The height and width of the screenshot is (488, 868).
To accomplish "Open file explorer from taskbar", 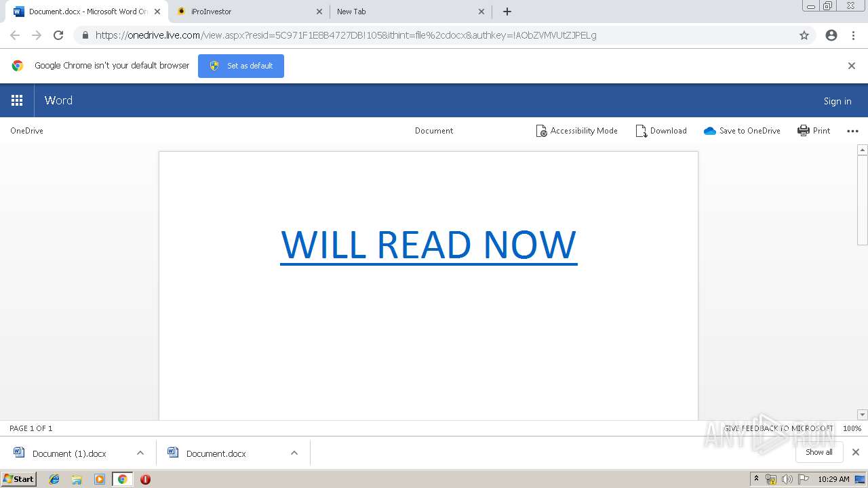I will click(x=77, y=479).
